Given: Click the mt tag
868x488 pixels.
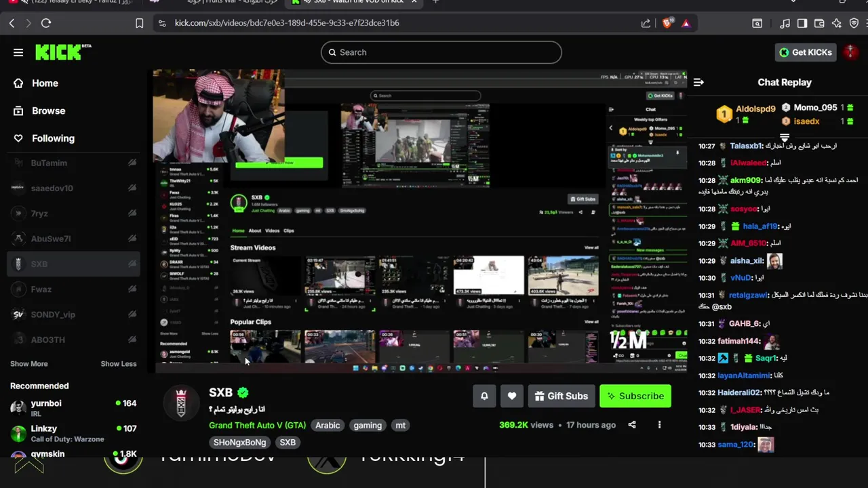Looking at the screenshot, I should tap(401, 426).
